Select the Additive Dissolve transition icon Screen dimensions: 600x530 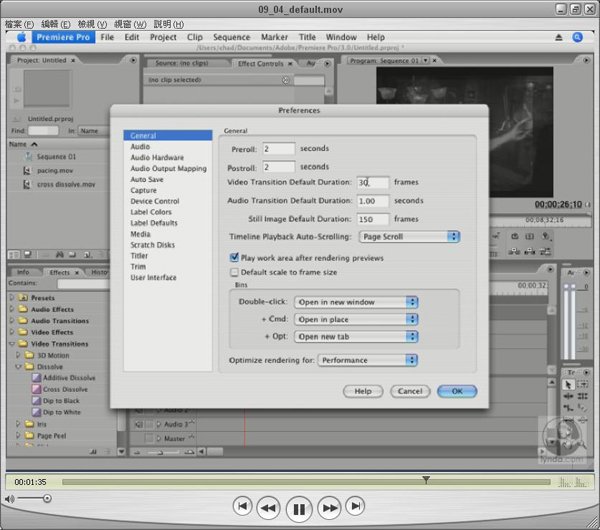[x=36, y=378]
